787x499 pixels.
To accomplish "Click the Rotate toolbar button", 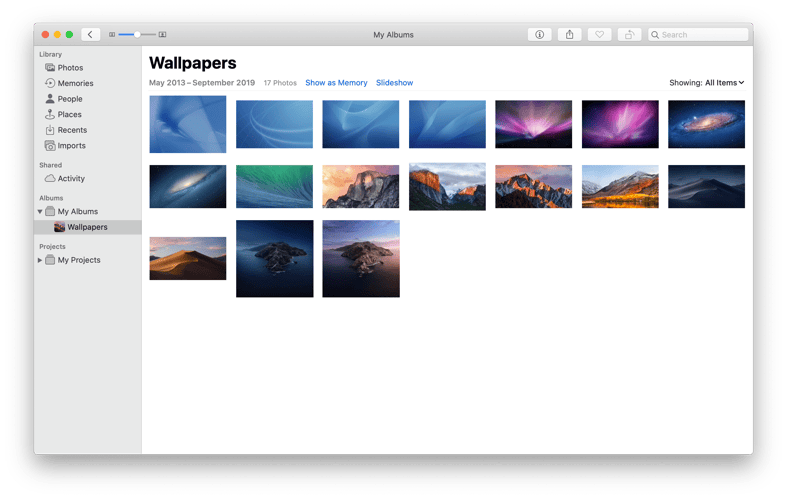I will pos(629,35).
